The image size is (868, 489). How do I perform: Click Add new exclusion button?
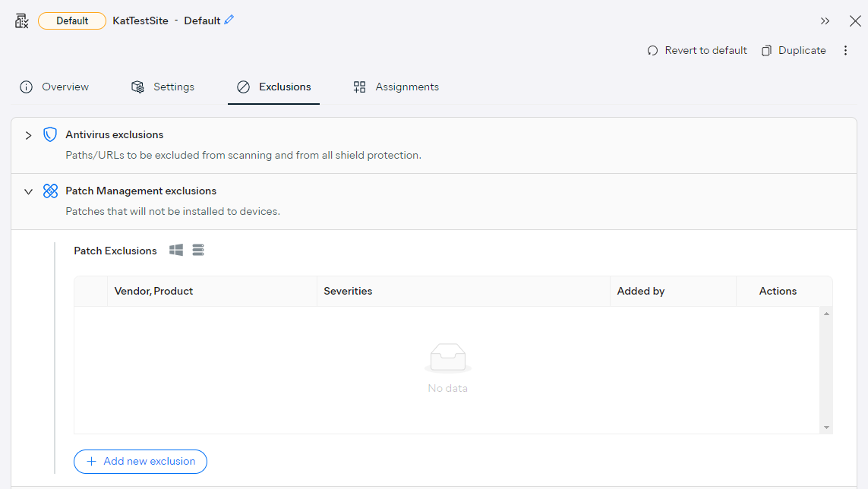140,462
